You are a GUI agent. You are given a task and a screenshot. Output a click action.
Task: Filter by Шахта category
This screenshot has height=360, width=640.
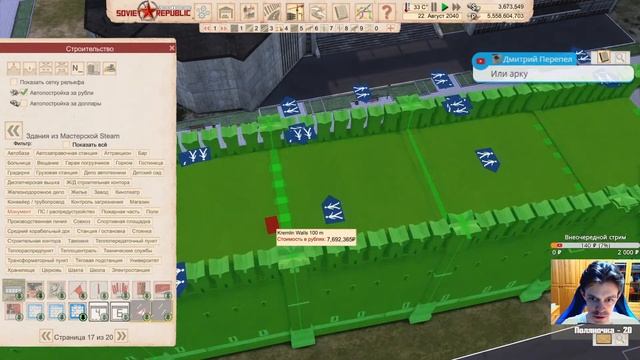coord(76,270)
